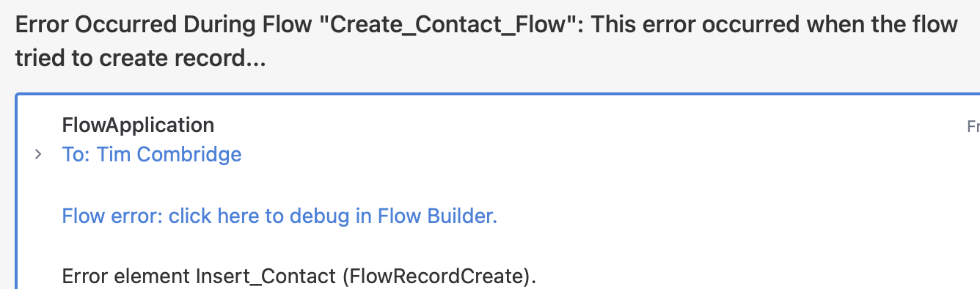Open the "To: Tim Combridge" recipient link
This screenshot has width=980, height=289.
click(x=152, y=155)
